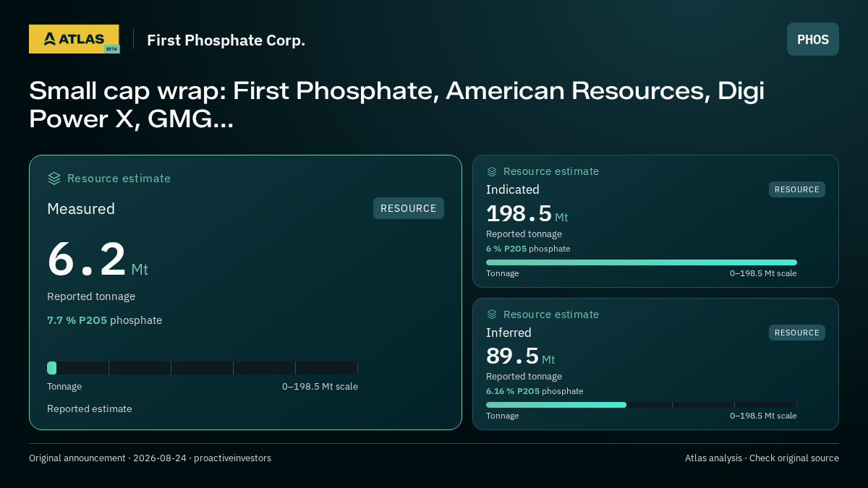Click Reported tonnage under 6.2 Mt
This screenshot has width=868, height=488.
tap(91, 296)
